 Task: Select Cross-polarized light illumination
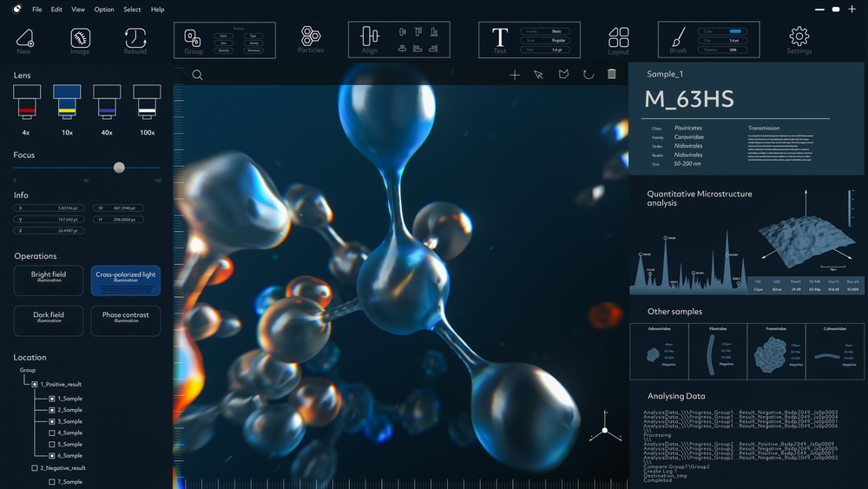click(x=126, y=281)
